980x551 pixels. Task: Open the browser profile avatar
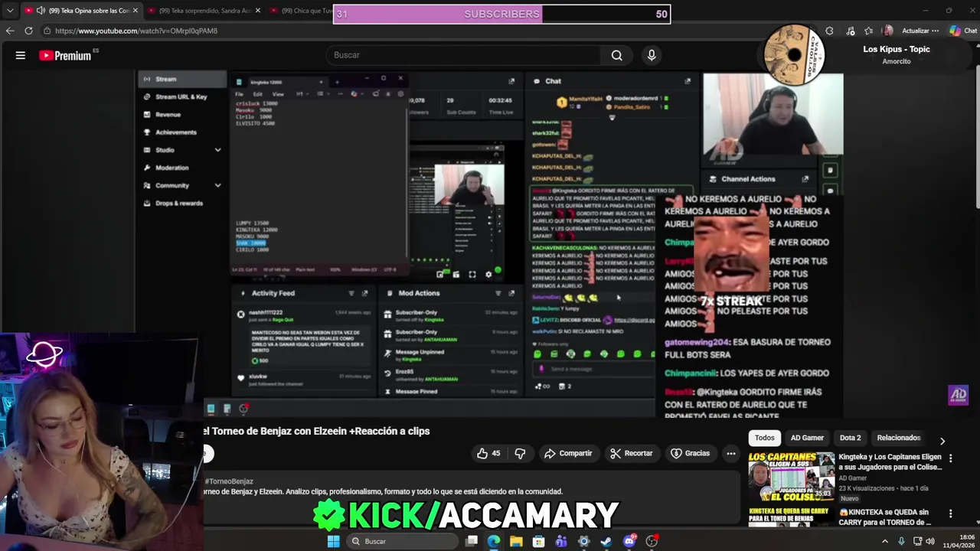(x=887, y=31)
